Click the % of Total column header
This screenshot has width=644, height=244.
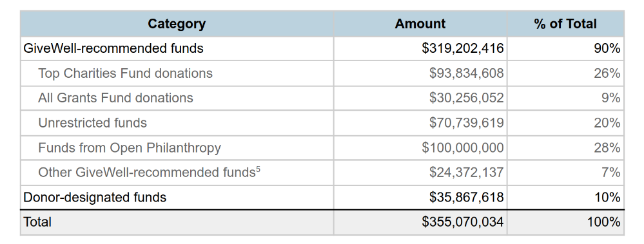[x=565, y=24]
